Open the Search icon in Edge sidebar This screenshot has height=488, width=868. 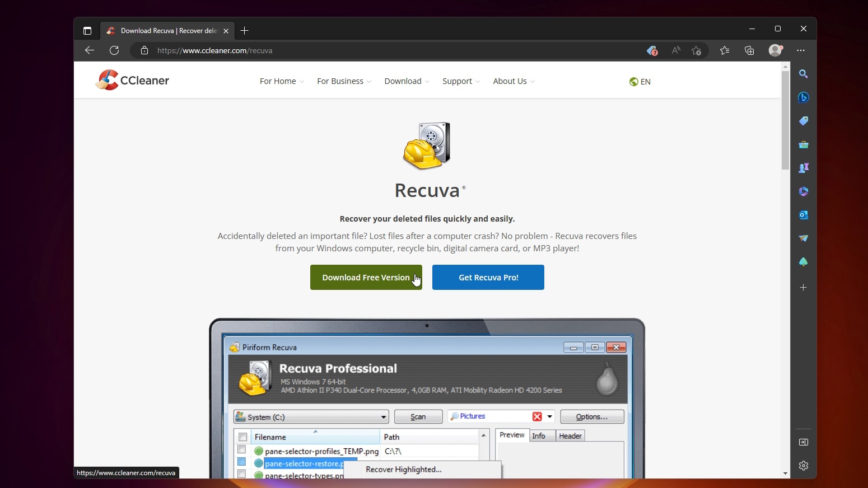pyautogui.click(x=804, y=73)
